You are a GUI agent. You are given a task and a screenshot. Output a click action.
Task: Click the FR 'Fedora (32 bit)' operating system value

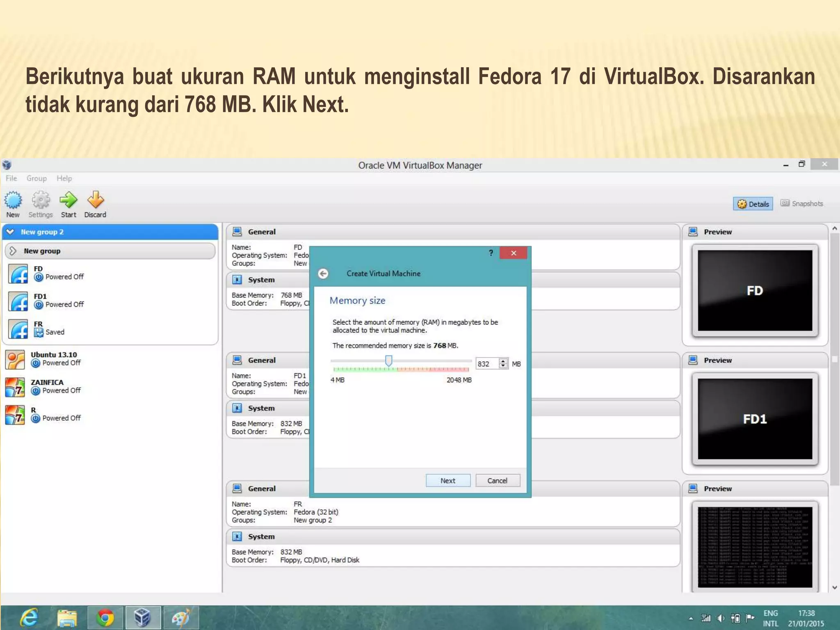316,512
